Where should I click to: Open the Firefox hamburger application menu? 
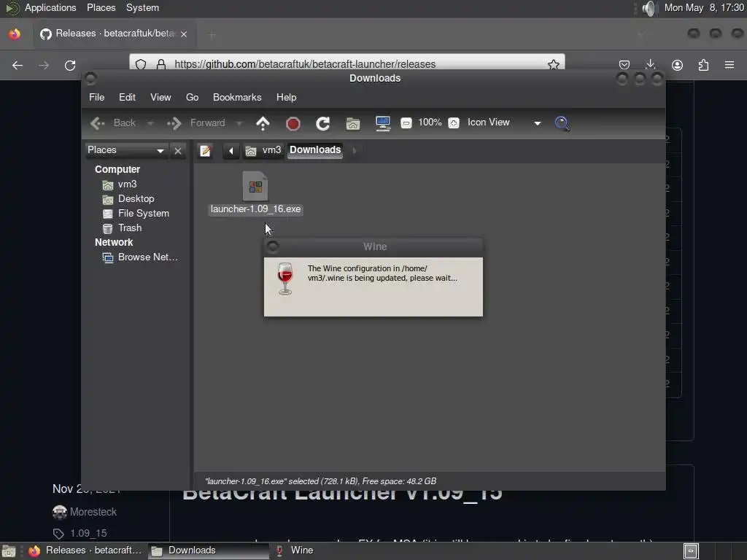729,65
